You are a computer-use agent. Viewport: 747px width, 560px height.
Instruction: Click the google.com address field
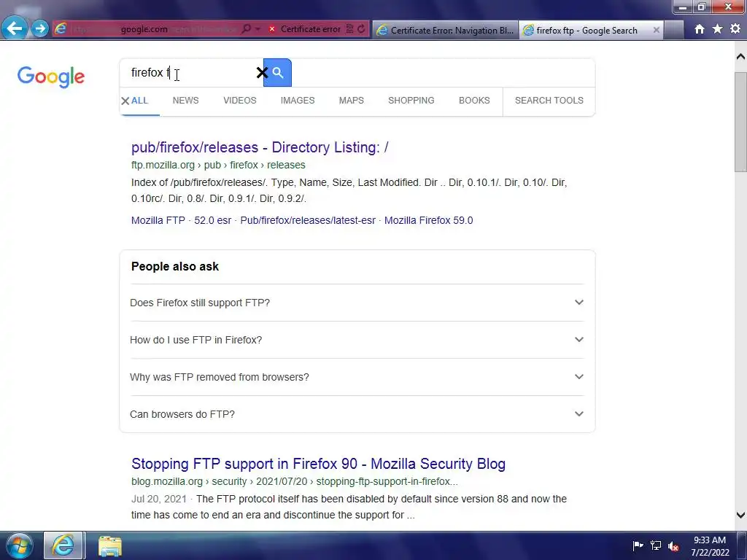pos(145,29)
